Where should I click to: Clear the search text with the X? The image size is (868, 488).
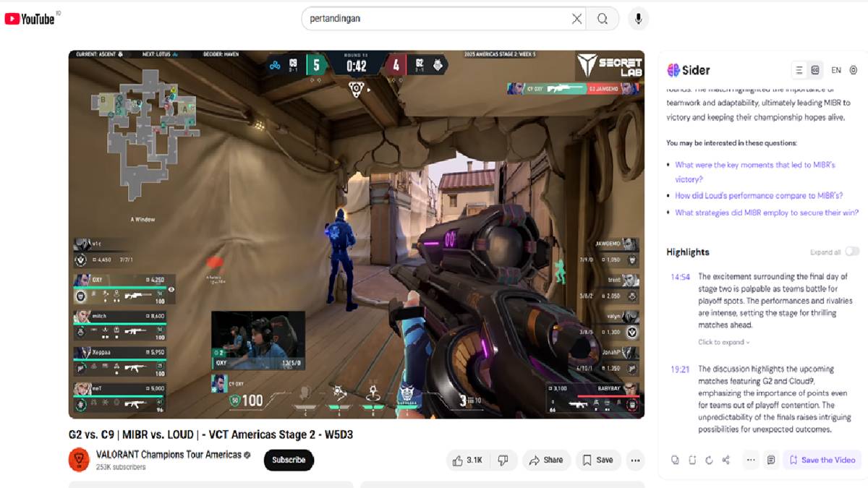coord(576,19)
